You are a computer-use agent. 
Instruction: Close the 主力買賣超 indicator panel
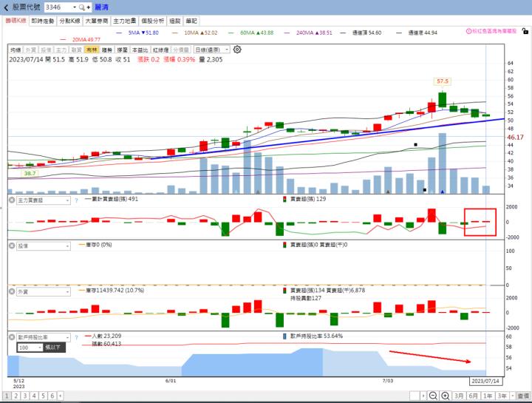click(12, 200)
